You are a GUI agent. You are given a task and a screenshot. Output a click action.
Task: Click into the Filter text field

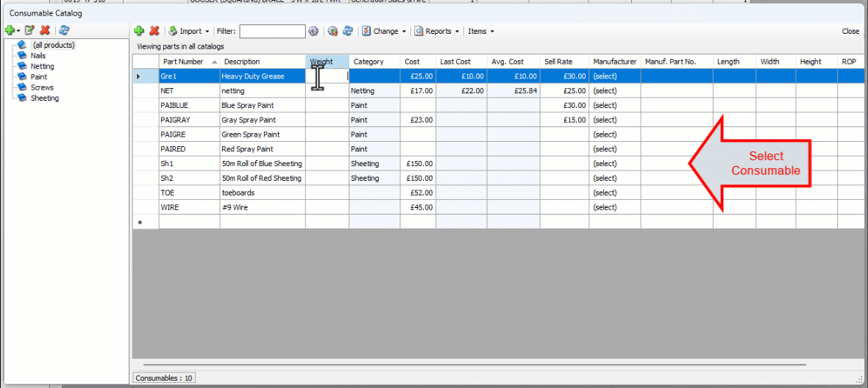coord(272,32)
